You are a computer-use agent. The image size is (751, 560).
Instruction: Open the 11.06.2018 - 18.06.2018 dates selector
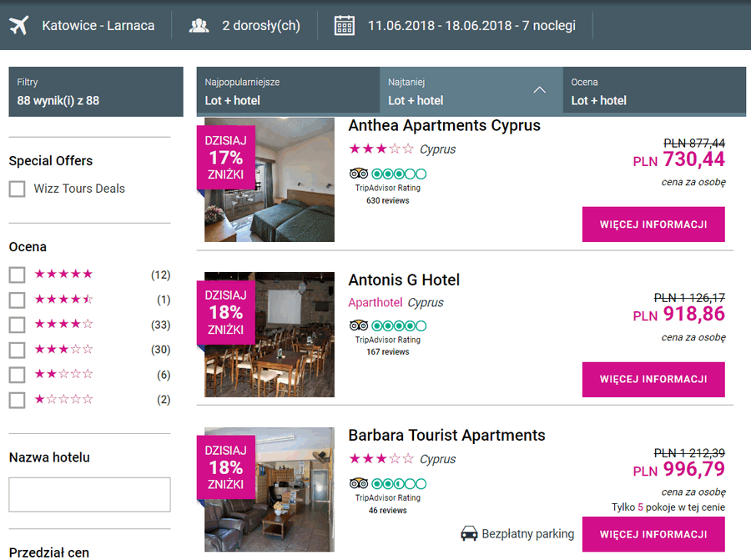pos(471,25)
